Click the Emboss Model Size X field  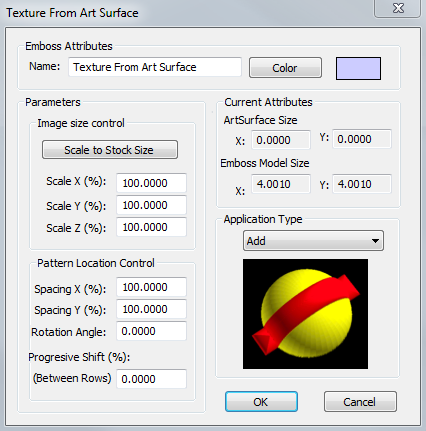pos(281,184)
